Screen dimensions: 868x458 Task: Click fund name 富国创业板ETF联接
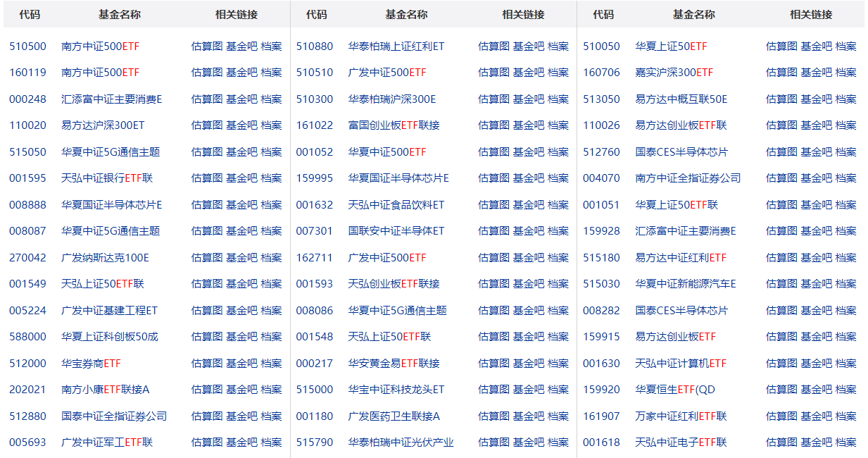click(x=394, y=125)
